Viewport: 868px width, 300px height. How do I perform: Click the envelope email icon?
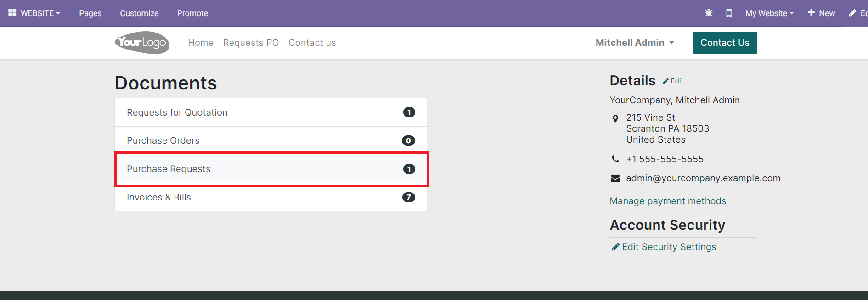tap(615, 178)
